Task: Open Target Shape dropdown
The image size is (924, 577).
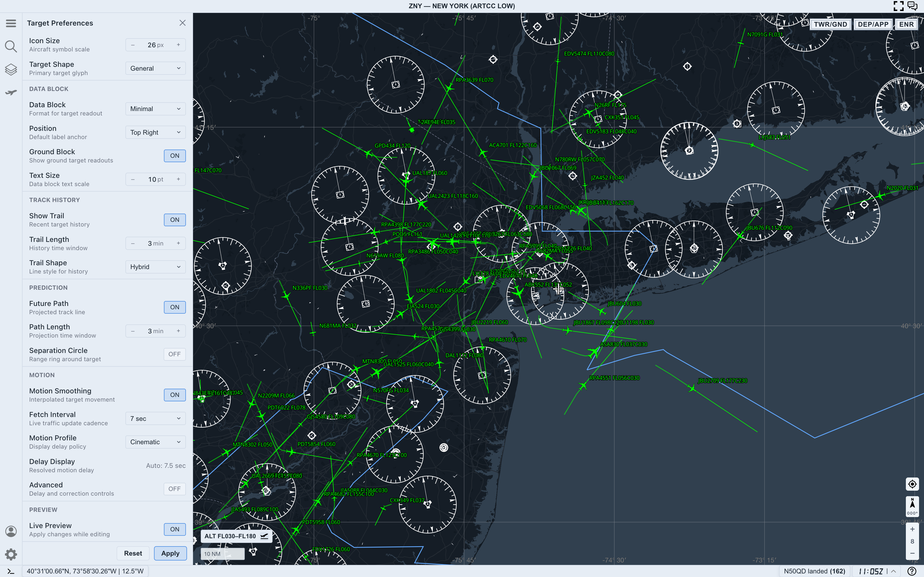Action: pos(156,68)
